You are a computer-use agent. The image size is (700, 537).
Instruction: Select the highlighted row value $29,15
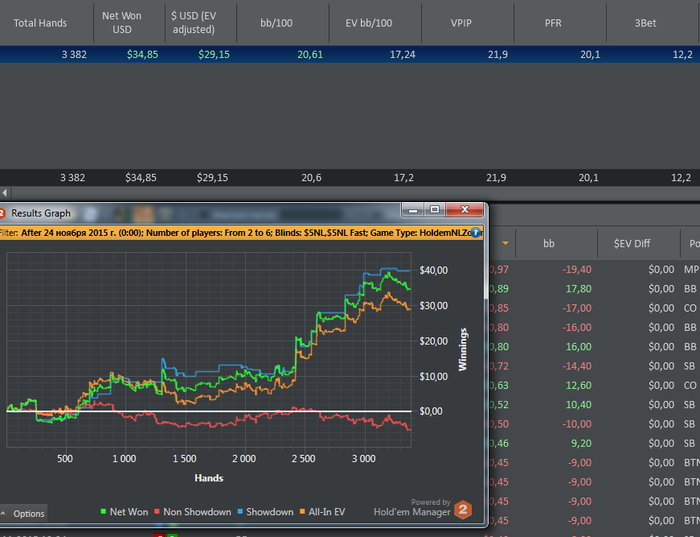[x=214, y=54]
